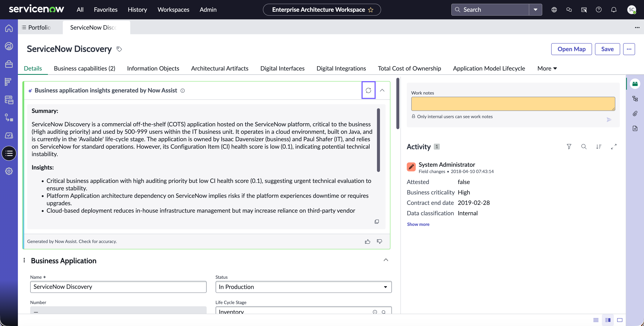Open the document template icon in right rail
644x326 pixels.
[635, 129]
